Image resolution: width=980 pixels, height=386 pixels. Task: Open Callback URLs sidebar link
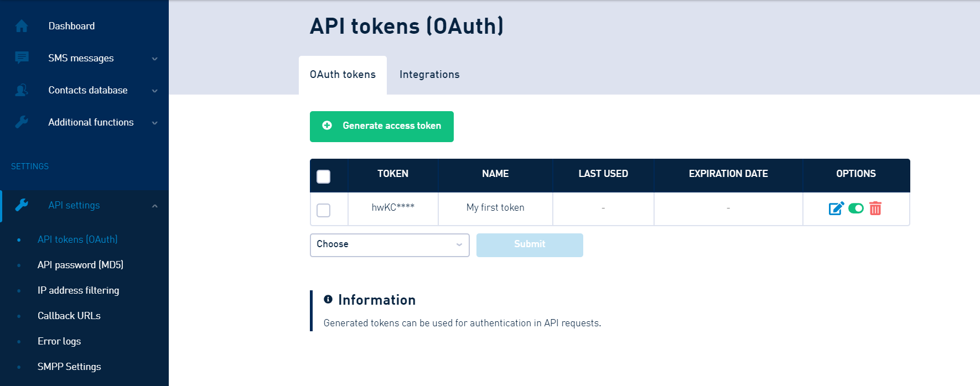tap(69, 316)
